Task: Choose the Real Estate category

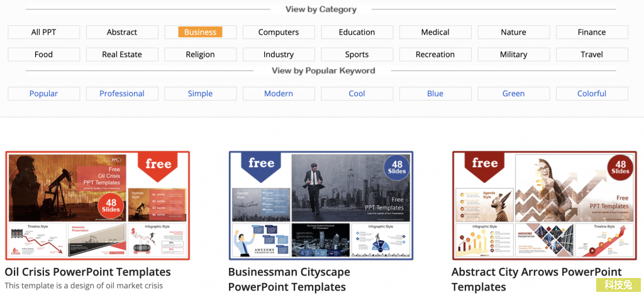Action: pos(122,54)
